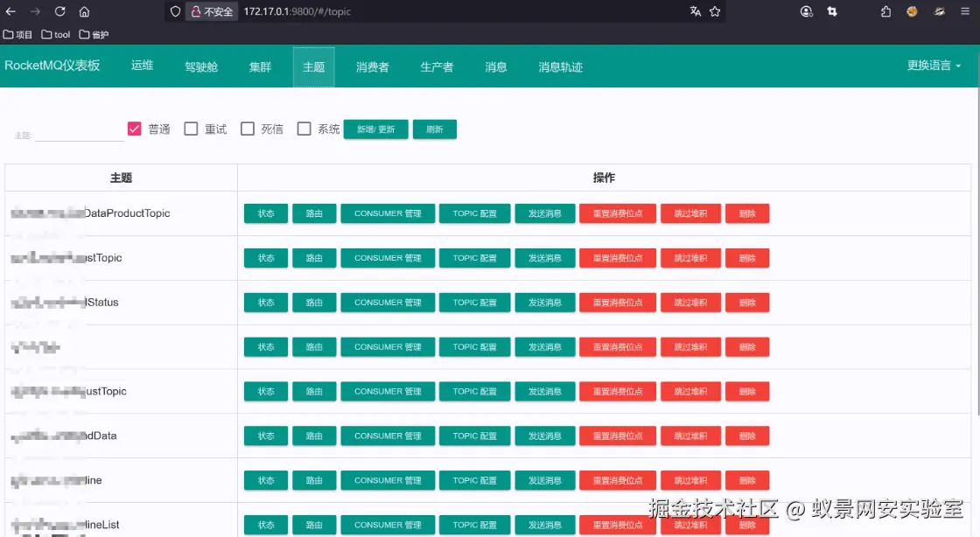Image resolution: width=980 pixels, height=537 pixels.
Task: Toggle the 普通 checkbox
Action: (135, 129)
